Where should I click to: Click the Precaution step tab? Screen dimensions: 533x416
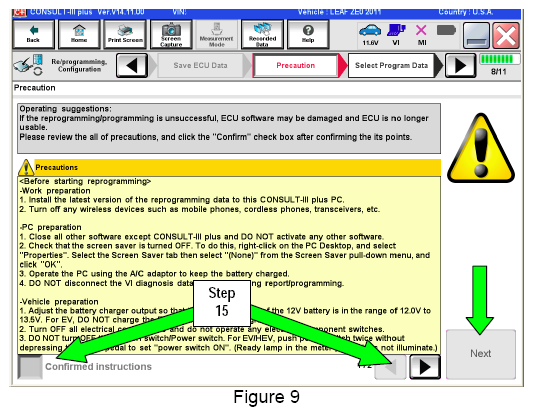click(x=295, y=65)
